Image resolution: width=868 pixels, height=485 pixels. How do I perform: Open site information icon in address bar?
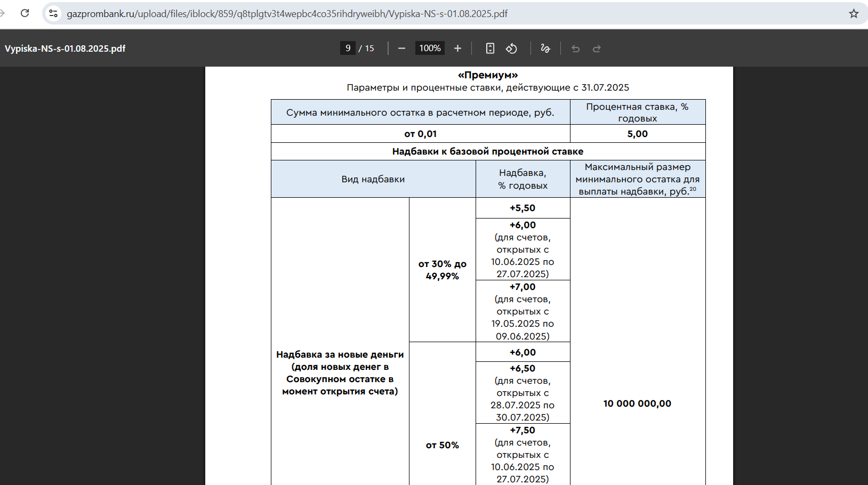click(x=53, y=13)
